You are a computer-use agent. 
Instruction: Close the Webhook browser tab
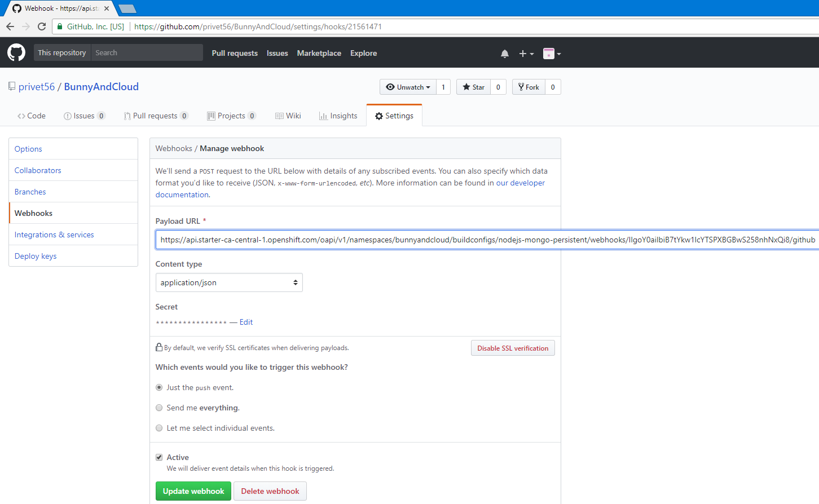[107, 8]
